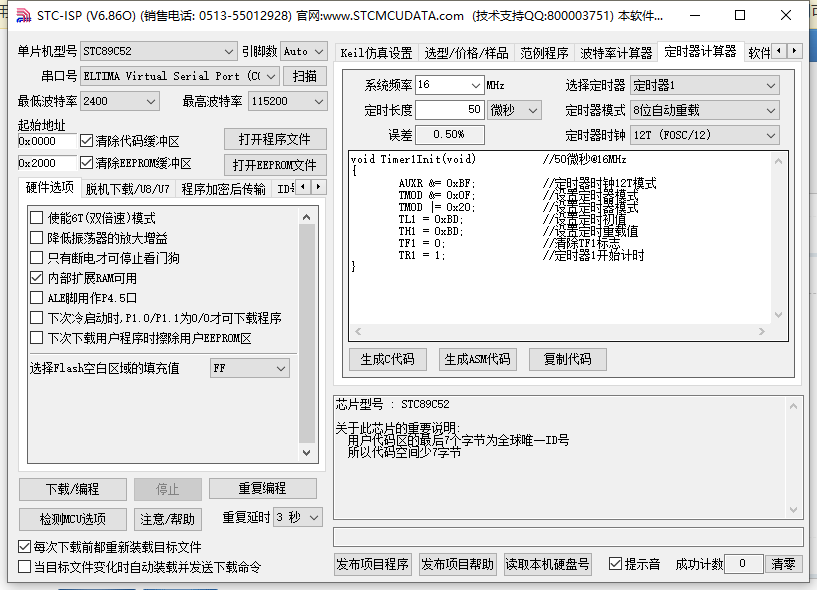Open 定时器时钟 12T dropdown
This screenshot has width=817, height=590.
click(704, 136)
